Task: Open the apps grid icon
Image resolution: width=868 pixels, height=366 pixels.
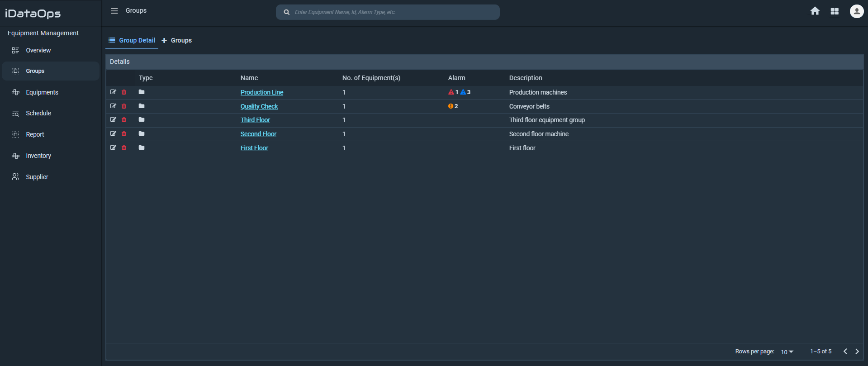Action: [835, 11]
